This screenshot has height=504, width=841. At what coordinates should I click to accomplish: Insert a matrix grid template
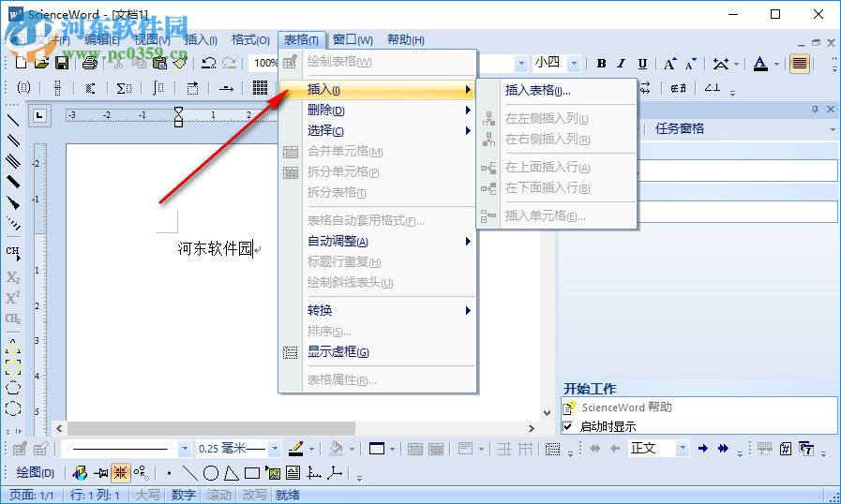point(260,87)
